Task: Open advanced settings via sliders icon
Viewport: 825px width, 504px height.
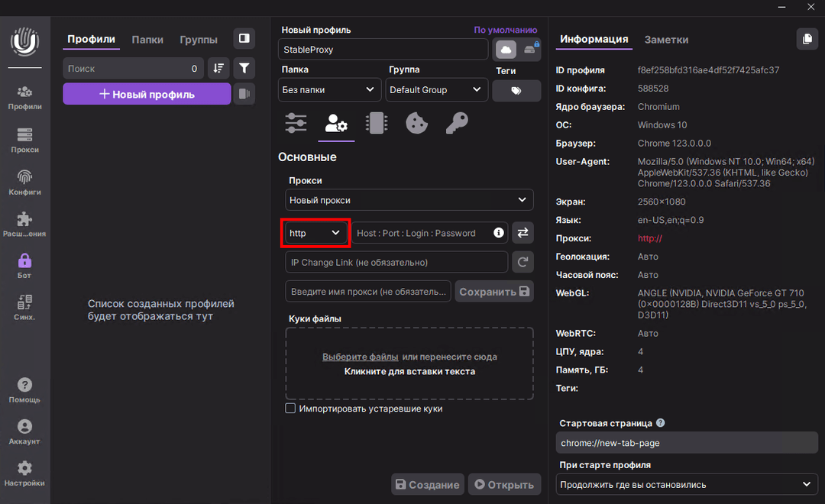Action: [296, 123]
